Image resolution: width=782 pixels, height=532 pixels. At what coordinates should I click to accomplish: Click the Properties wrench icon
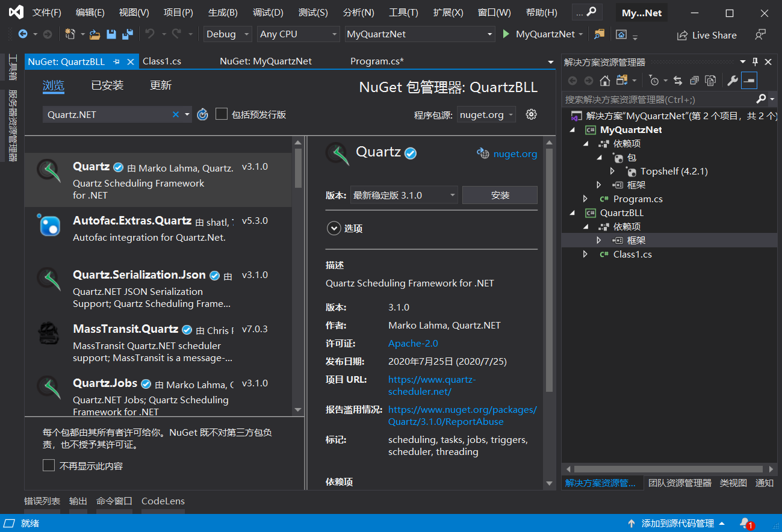[x=733, y=81]
